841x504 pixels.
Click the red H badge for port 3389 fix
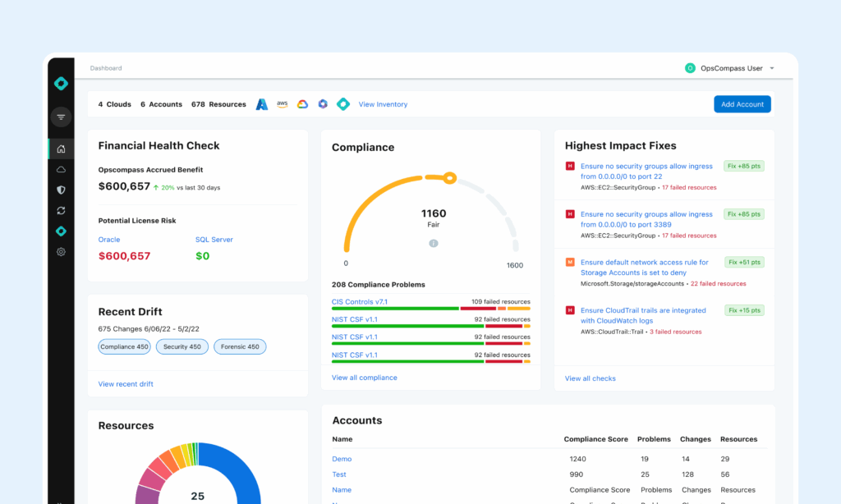(x=570, y=214)
